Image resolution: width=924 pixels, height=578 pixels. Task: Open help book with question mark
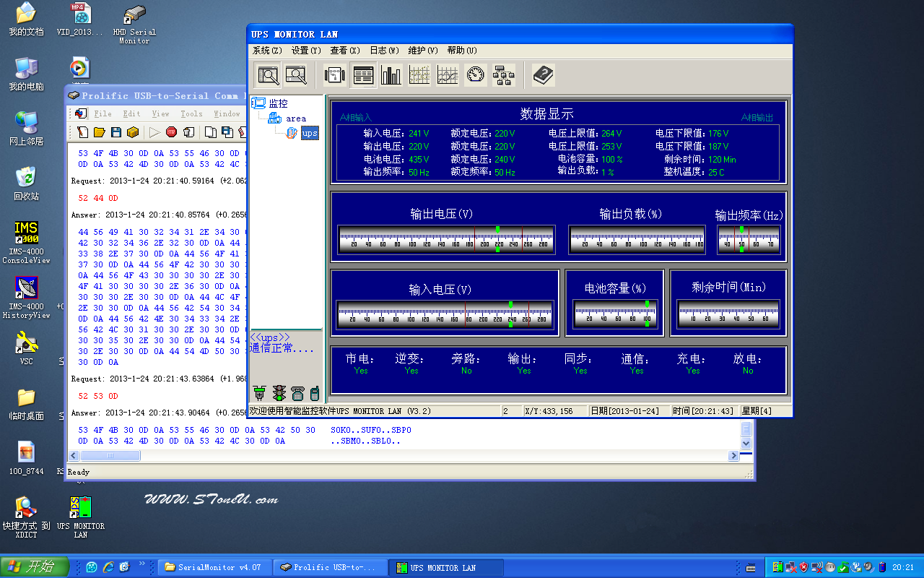point(543,75)
